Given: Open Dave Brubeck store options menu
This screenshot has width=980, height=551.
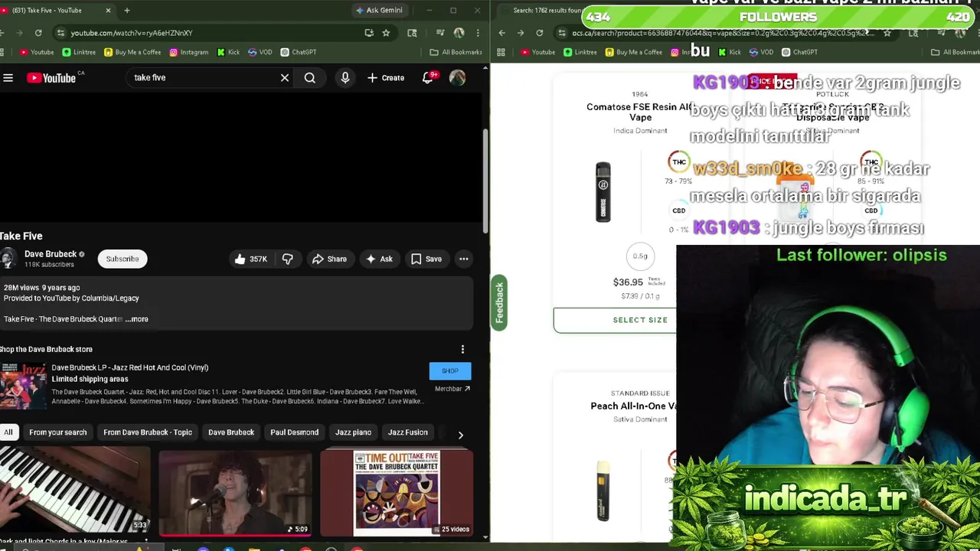Looking at the screenshot, I should [x=462, y=349].
